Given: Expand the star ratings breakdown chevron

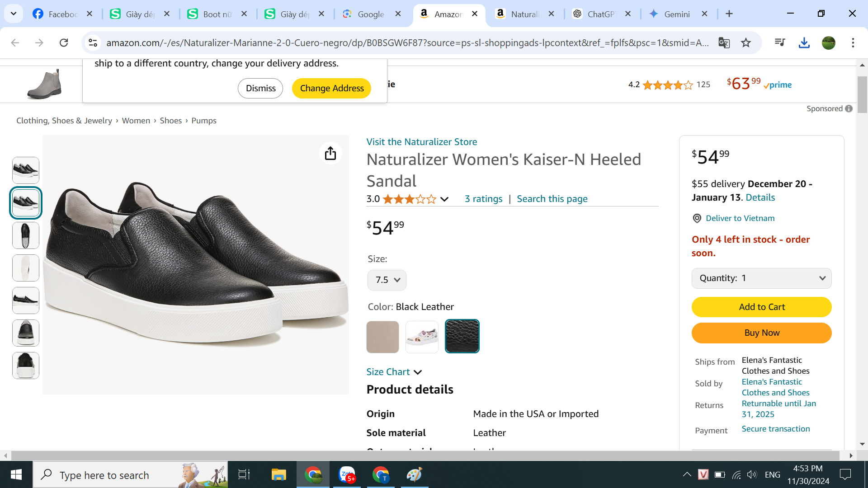Looking at the screenshot, I should (x=444, y=199).
